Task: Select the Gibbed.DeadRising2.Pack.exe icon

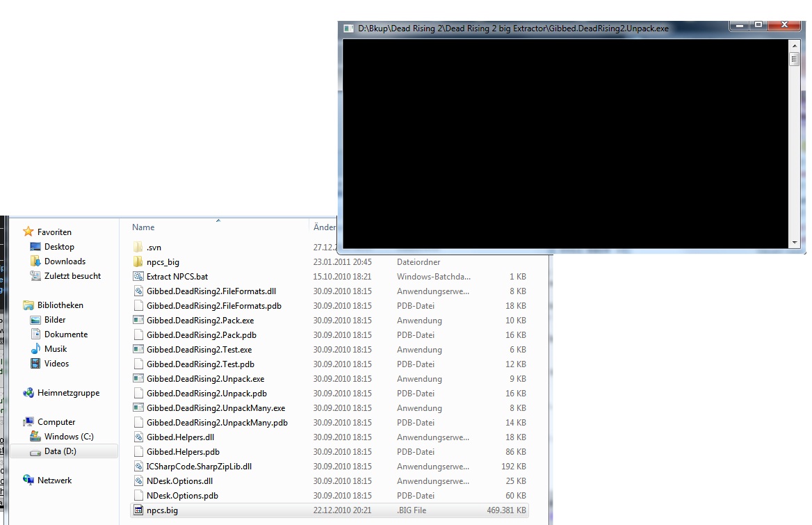Action: [138, 320]
